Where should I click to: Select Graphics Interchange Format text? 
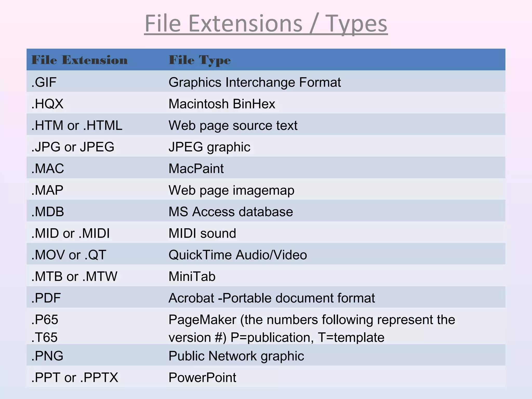pos(255,82)
